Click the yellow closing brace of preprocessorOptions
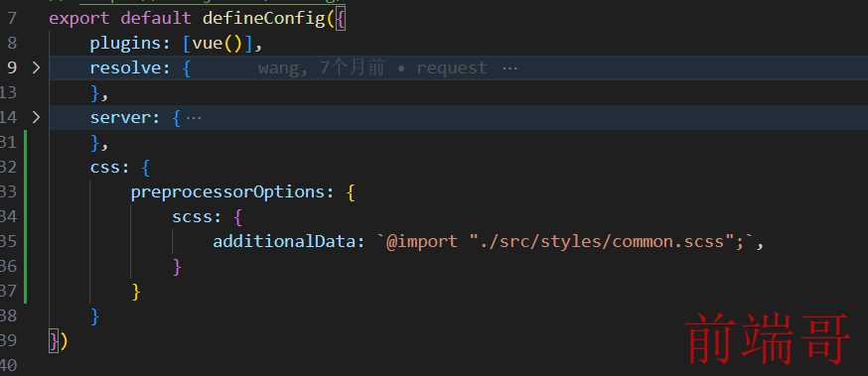 click(136, 292)
